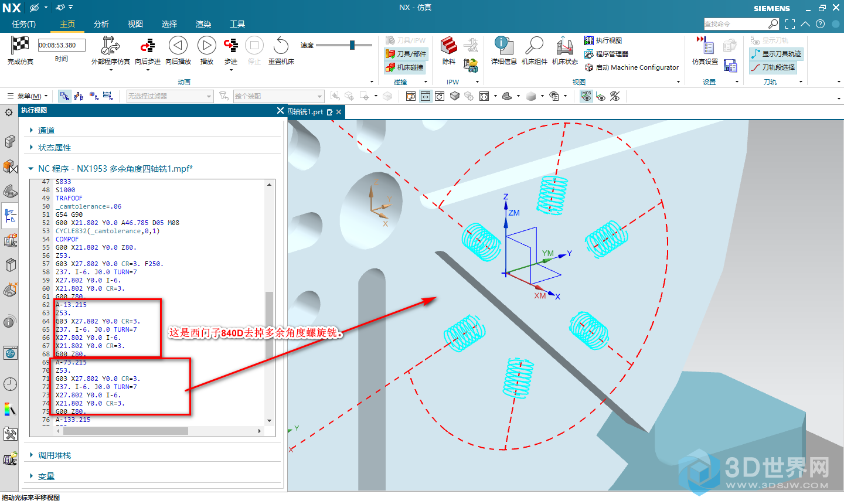Image resolution: width=844 pixels, height=504 pixels.
Task: Click 向后播放 play backward button
Action: pyautogui.click(x=178, y=46)
